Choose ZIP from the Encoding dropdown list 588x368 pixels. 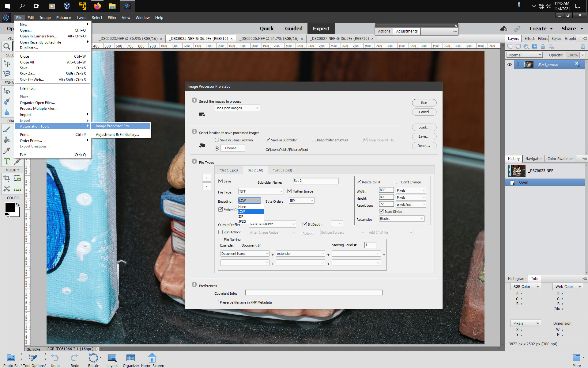[x=242, y=217]
